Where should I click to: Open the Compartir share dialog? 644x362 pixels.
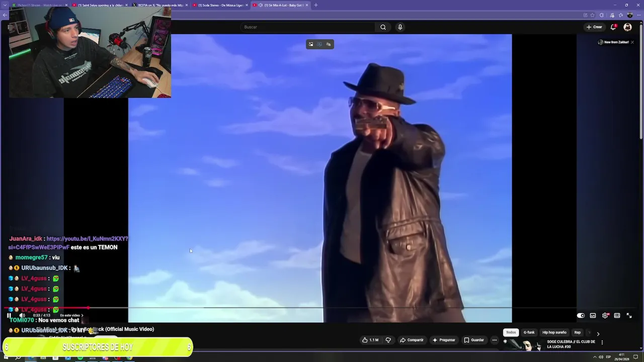click(412, 340)
